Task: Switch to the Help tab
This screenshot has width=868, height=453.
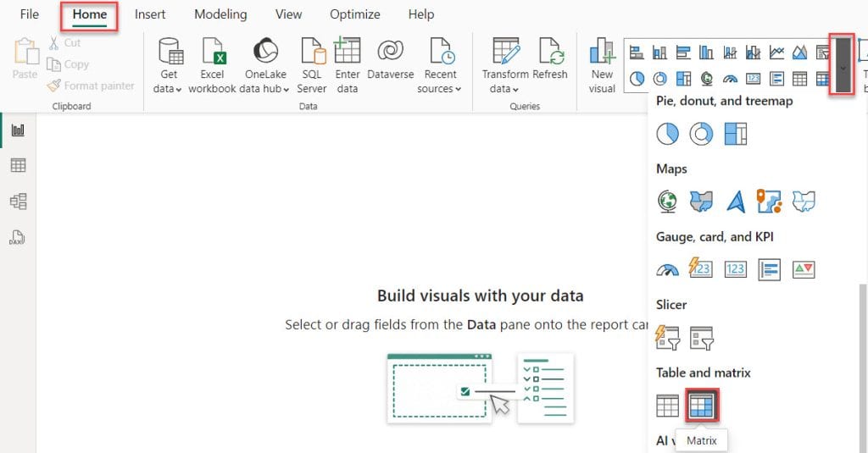Action: pyautogui.click(x=420, y=14)
